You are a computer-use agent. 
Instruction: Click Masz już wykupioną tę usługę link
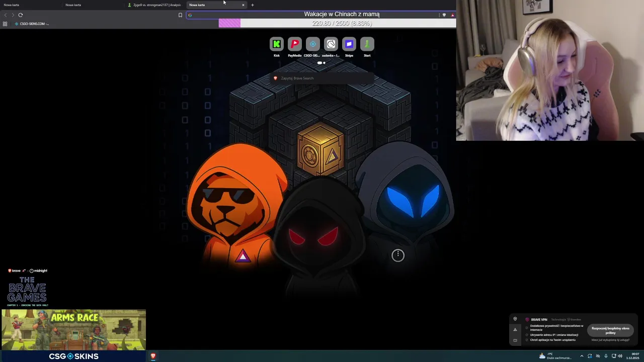pos(610,340)
